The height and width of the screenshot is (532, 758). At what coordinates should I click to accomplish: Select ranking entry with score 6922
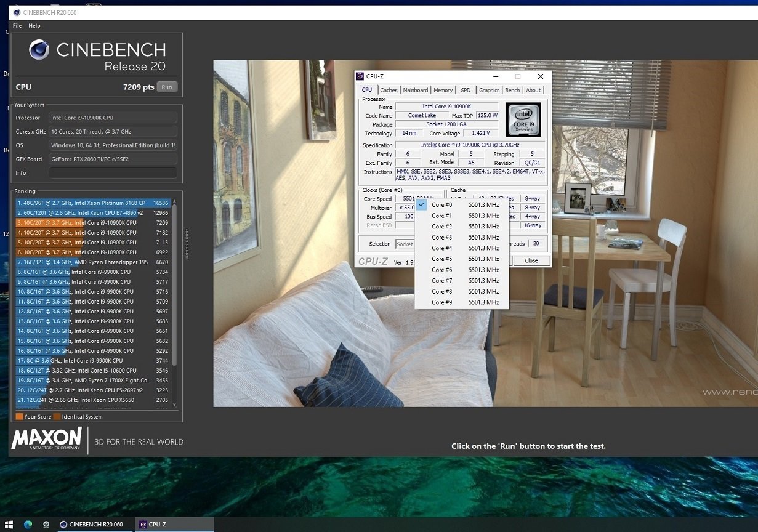92,252
